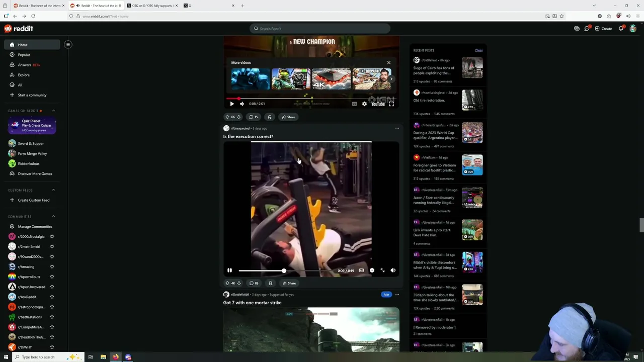Collapse the Games on Reddit section
Viewport: 644px width, 362px height.
click(53, 111)
